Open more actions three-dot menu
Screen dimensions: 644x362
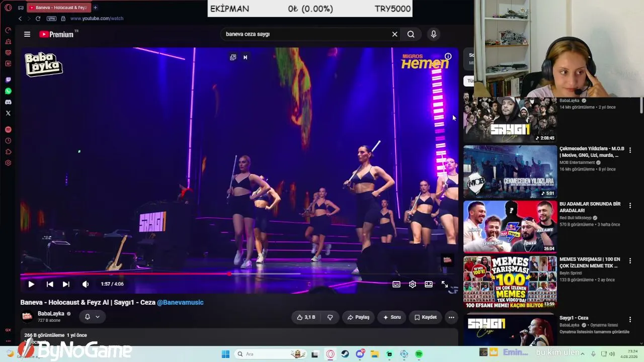click(451, 317)
